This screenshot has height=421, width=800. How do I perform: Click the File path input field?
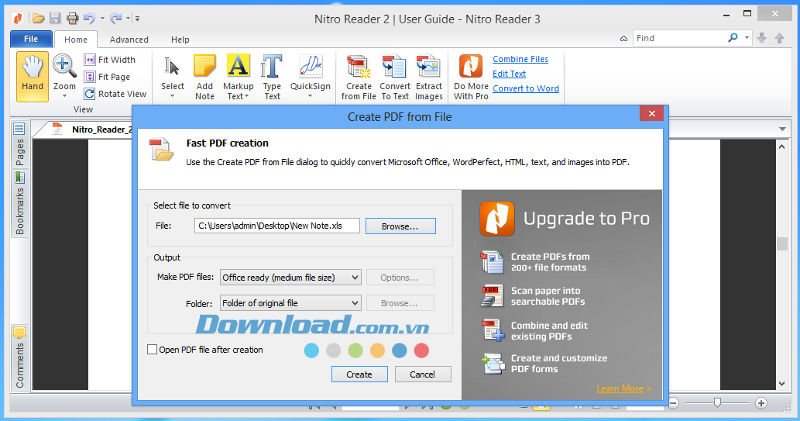tap(277, 226)
